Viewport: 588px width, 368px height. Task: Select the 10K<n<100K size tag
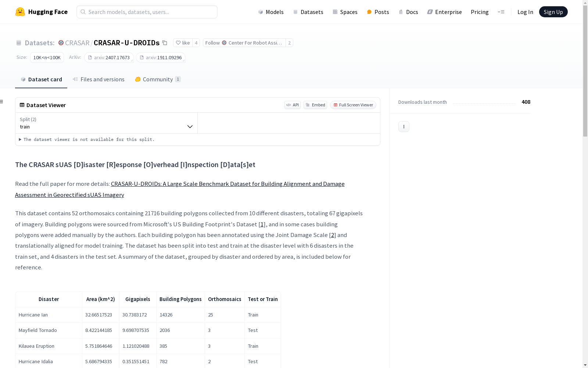coord(47,57)
